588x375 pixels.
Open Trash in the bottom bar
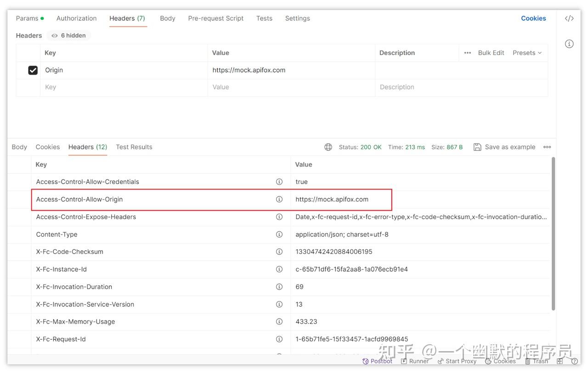coord(537,361)
